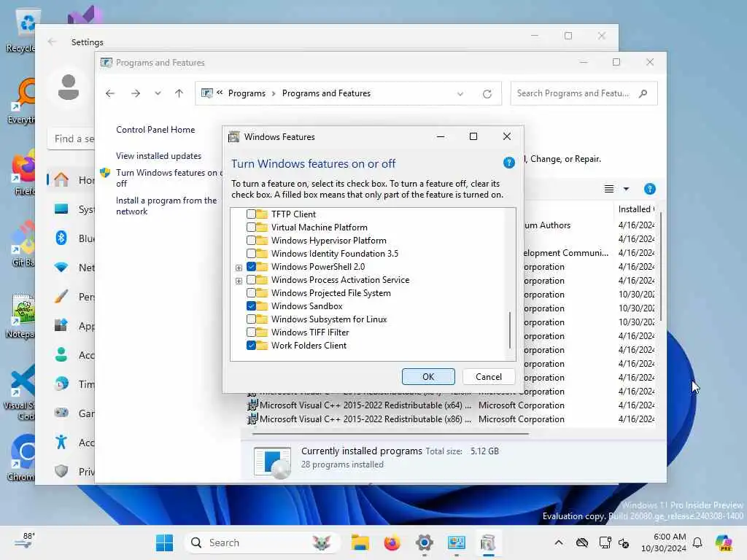This screenshot has height=560, width=747.
Task: Check the TFTP Client checkbox
Action: click(x=251, y=214)
